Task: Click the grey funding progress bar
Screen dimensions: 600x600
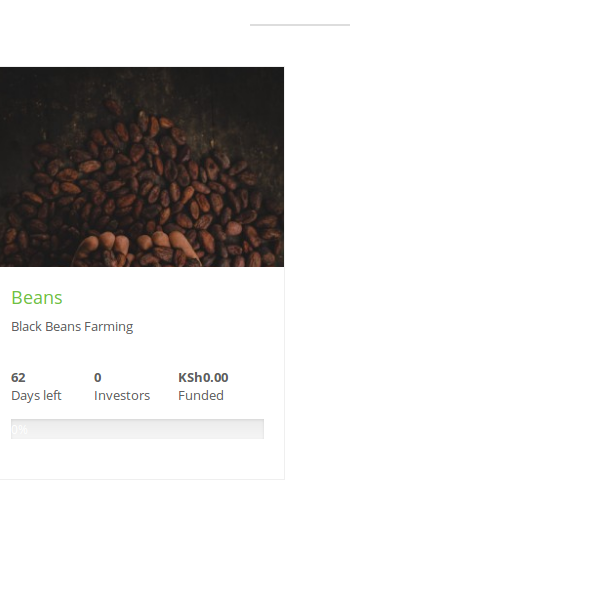Action: tap(137, 429)
